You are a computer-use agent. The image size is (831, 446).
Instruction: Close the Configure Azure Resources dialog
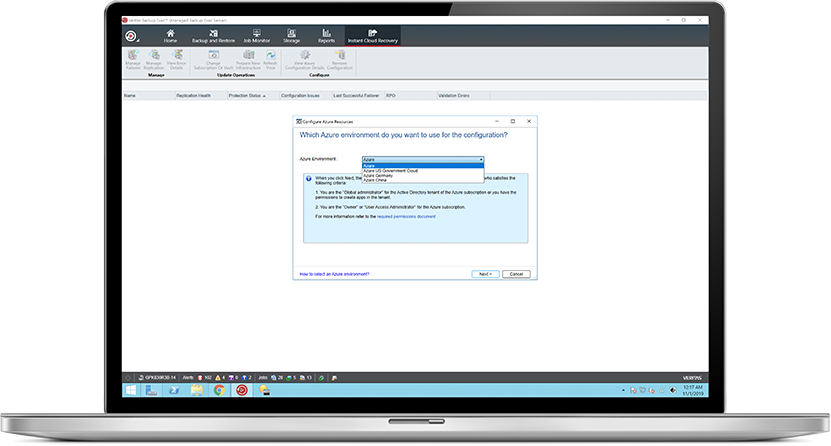click(x=529, y=121)
